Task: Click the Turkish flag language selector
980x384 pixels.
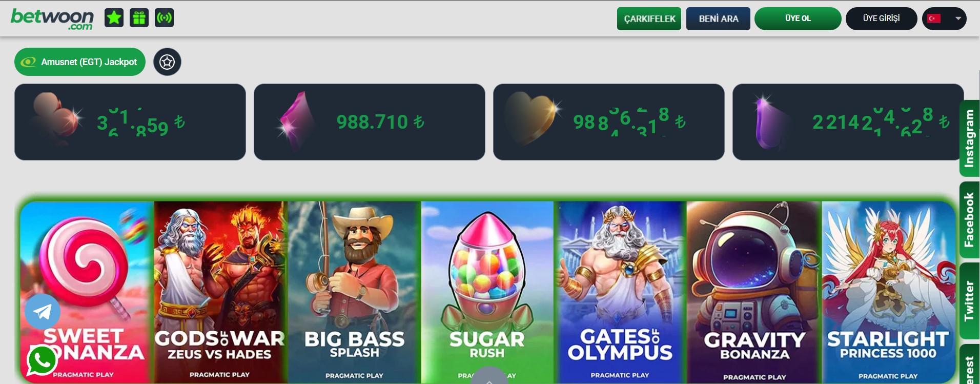Action: pyautogui.click(x=934, y=18)
